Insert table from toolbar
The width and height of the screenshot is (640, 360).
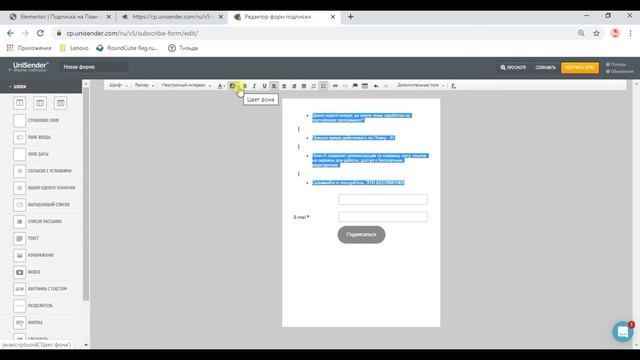(x=365, y=86)
